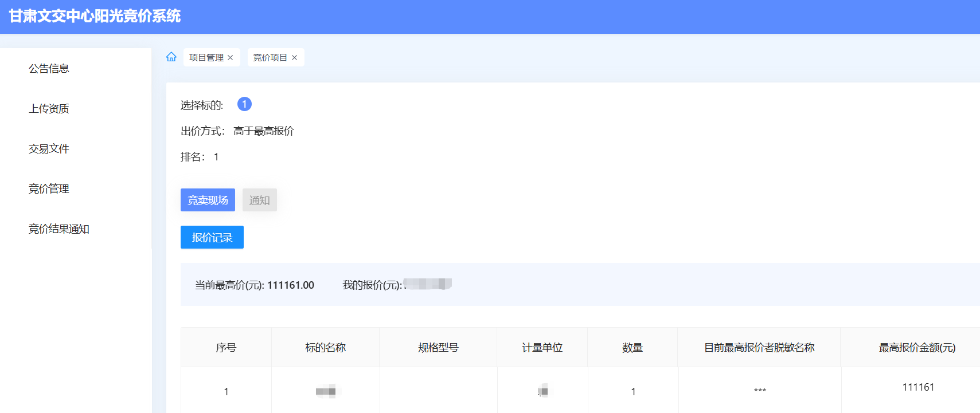Switch to the 项目管理 tab
The width and height of the screenshot is (980, 413).
(206, 58)
